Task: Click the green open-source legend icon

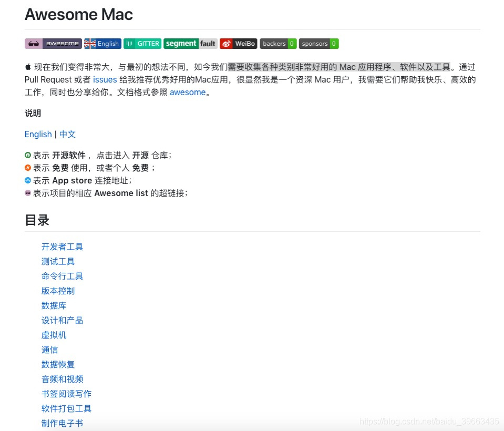Action: 28,155
